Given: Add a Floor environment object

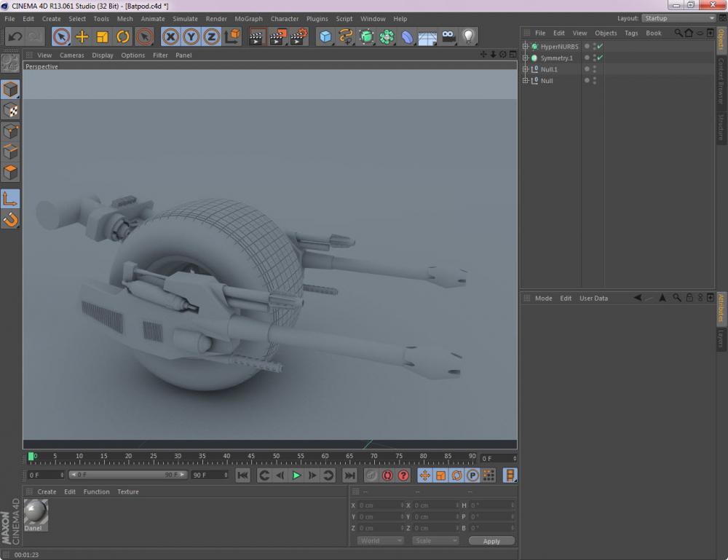Looking at the screenshot, I should (x=427, y=36).
